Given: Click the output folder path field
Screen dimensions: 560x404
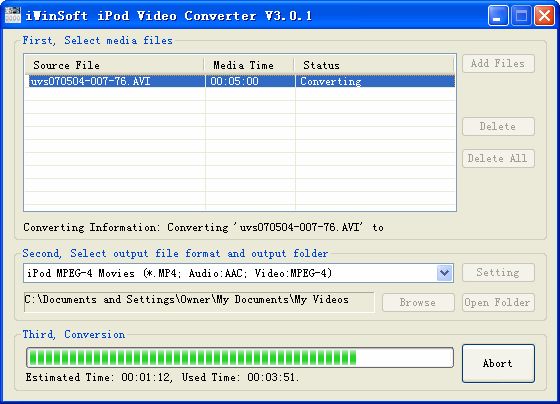Looking at the screenshot, I should coord(199,302).
